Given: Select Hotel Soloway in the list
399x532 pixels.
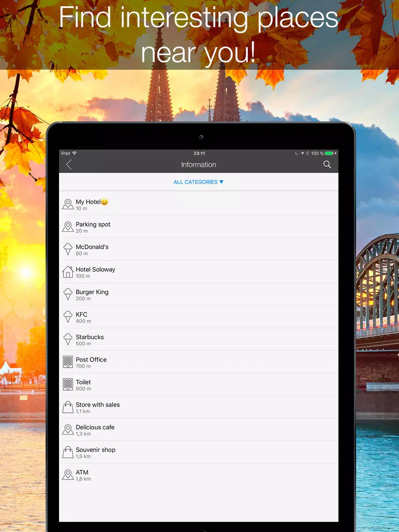Looking at the screenshot, I should pos(199,272).
